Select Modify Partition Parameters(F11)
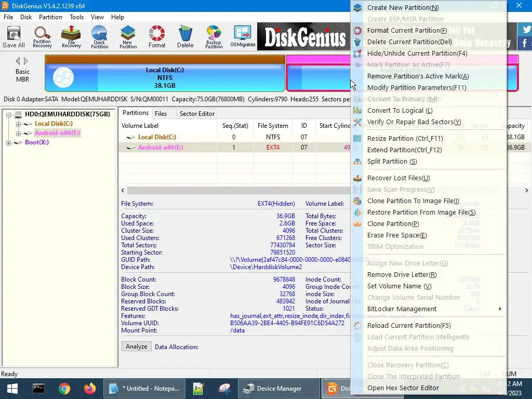 click(417, 87)
